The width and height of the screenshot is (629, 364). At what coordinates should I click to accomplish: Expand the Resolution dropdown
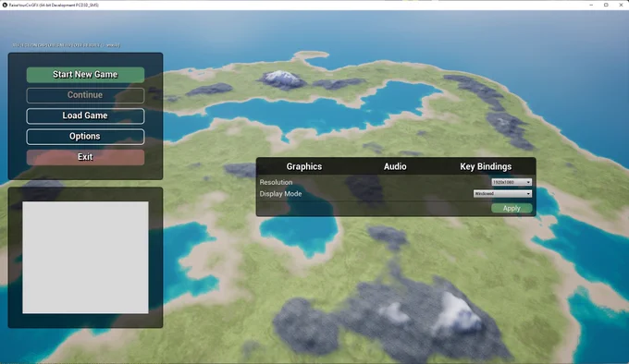[512, 182]
